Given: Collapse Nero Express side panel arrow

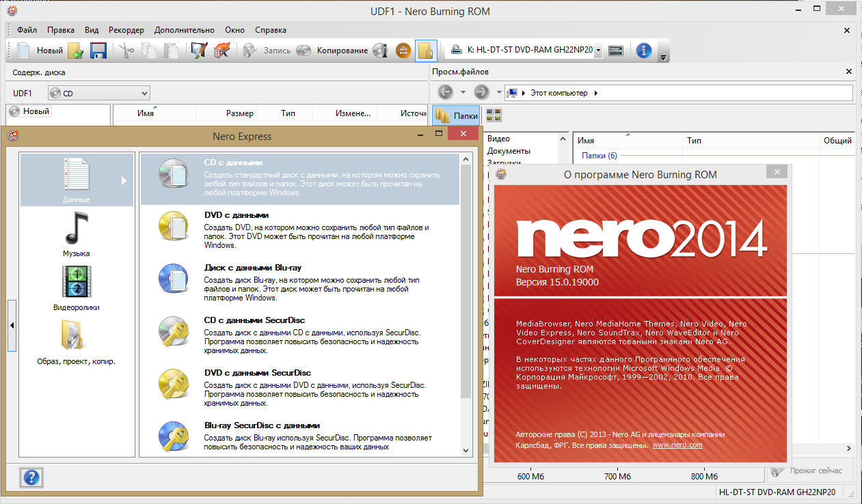Looking at the screenshot, I should click(12, 326).
